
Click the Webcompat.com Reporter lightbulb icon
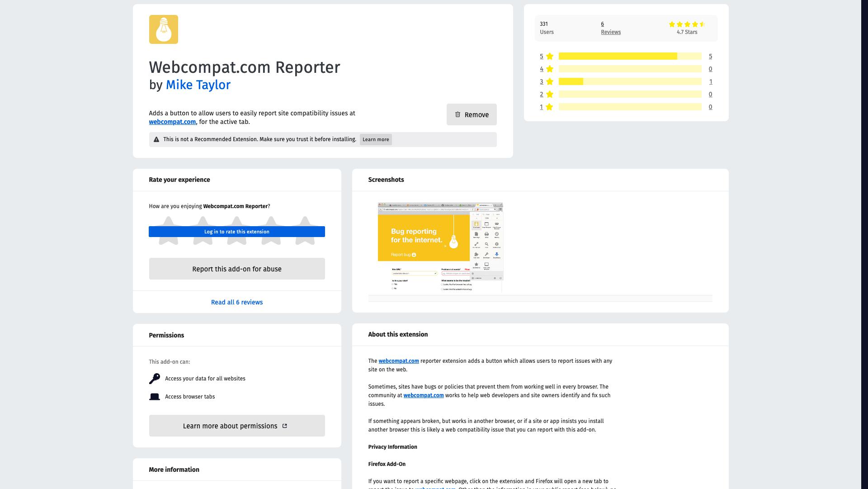164,29
